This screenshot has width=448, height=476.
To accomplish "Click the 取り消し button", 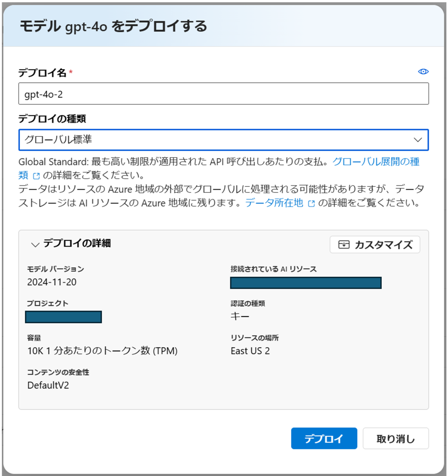I will 396,438.
